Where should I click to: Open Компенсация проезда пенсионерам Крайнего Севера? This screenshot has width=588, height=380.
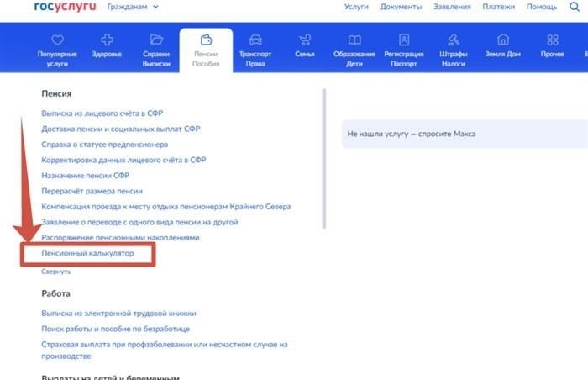(166, 207)
